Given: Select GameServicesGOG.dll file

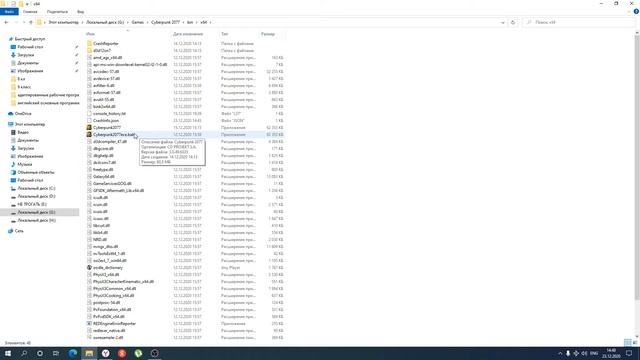Looking at the screenshot, I should click(x=112, y=184).
